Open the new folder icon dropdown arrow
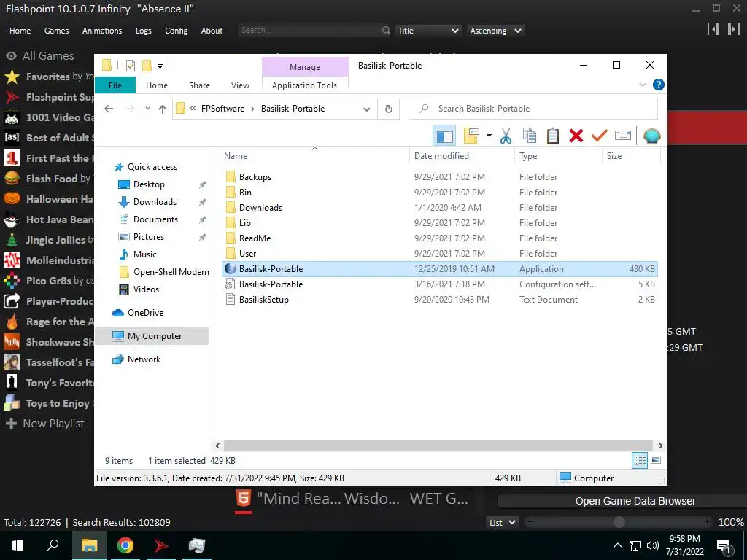This screenshot has height=560, width=747. tap(489, 136)
